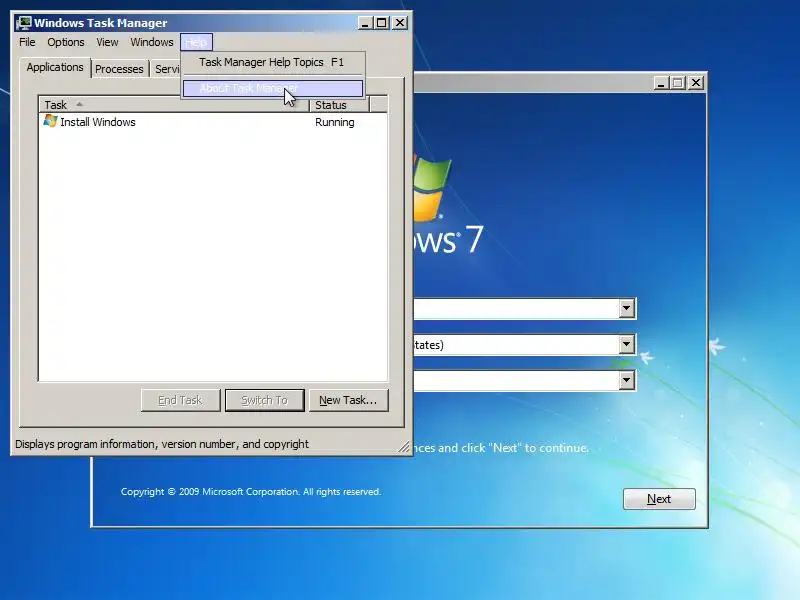800x600 pixels.
Task: Click the Microsoft copyright notice text
Action: [251, 492]
